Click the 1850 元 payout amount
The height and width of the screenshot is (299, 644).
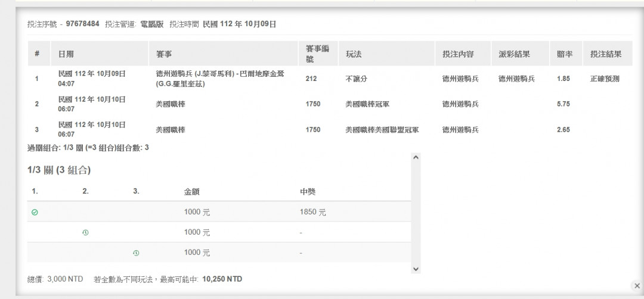313,213
